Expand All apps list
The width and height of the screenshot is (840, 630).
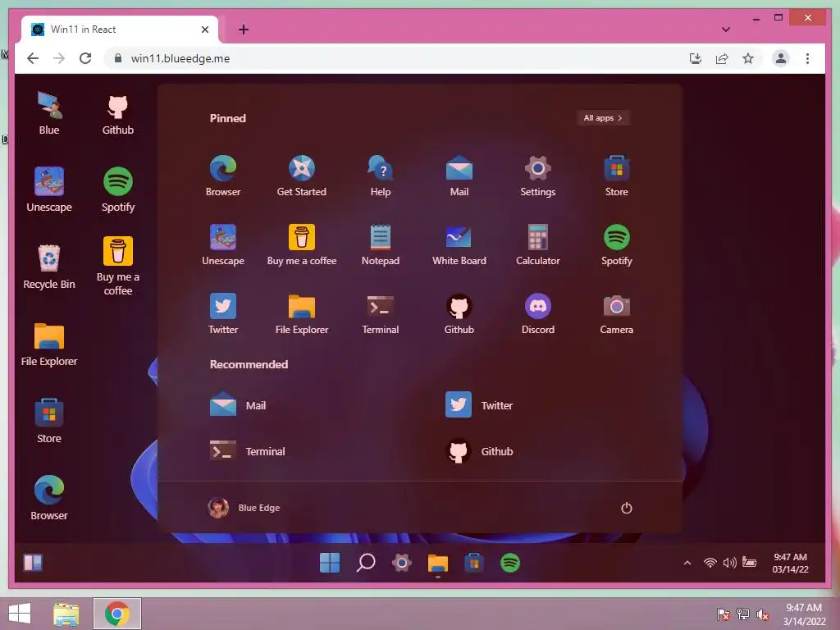603,118
